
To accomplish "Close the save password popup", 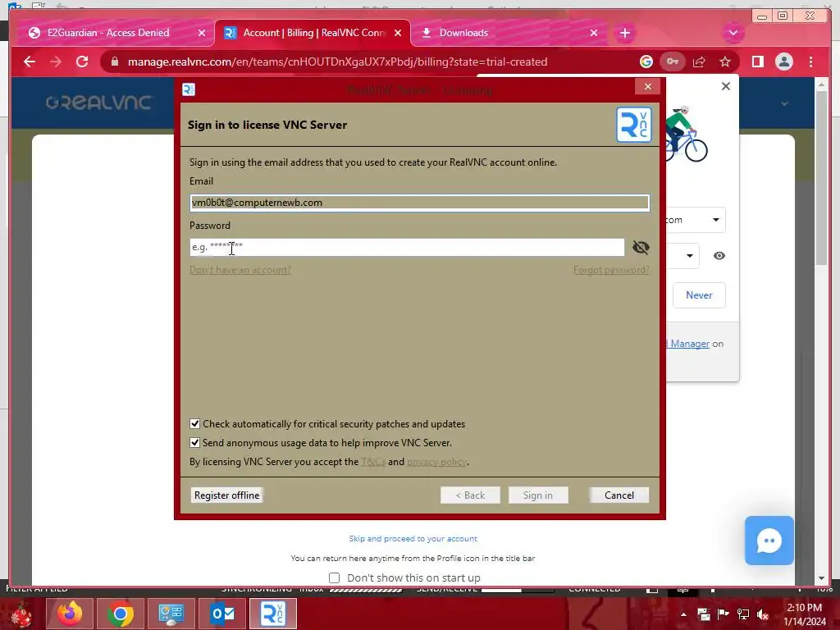I will [x=725, y=86].
